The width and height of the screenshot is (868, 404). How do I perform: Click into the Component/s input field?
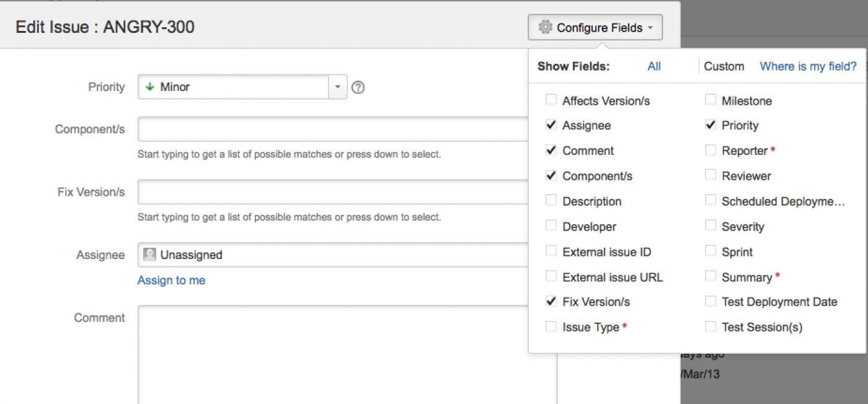[x=332, y=130]
